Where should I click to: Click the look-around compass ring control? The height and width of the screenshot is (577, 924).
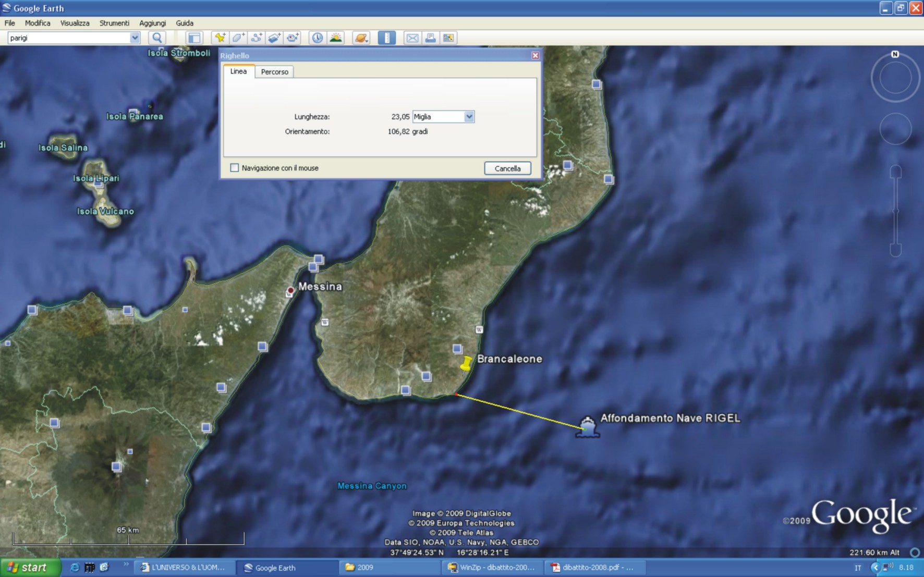[895, 77]
